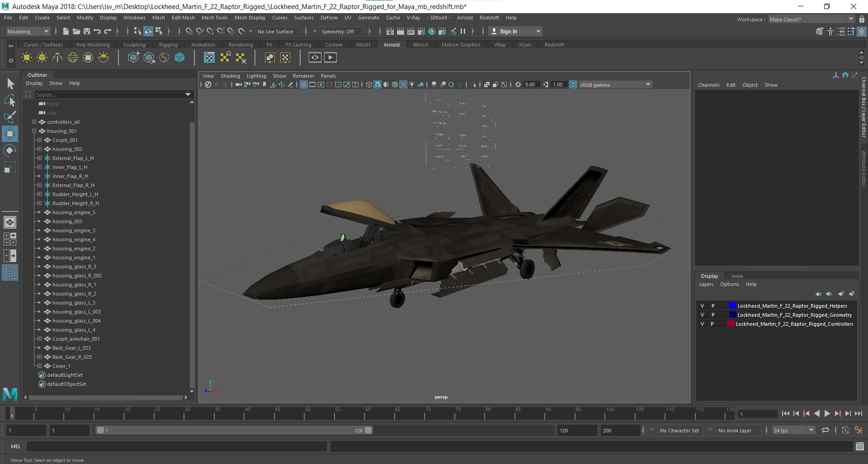Expand the controllers_all node

[x=34, y=122]
